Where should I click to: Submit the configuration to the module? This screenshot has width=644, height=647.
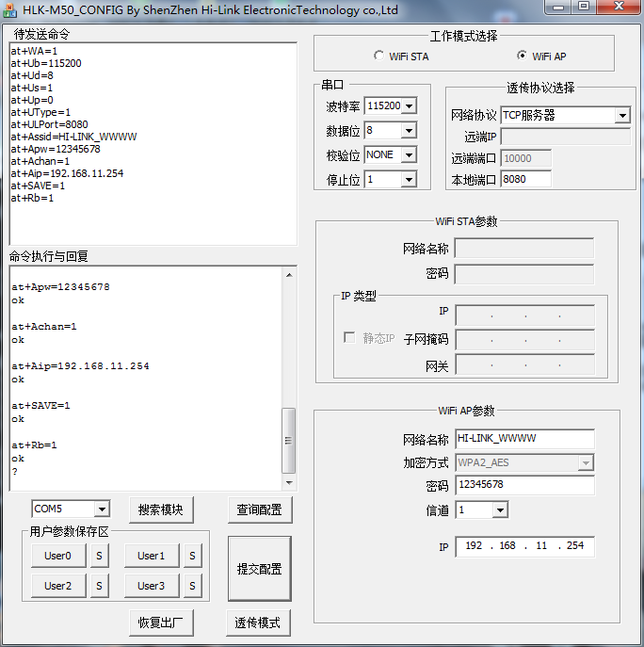click(x=259, y=569)
